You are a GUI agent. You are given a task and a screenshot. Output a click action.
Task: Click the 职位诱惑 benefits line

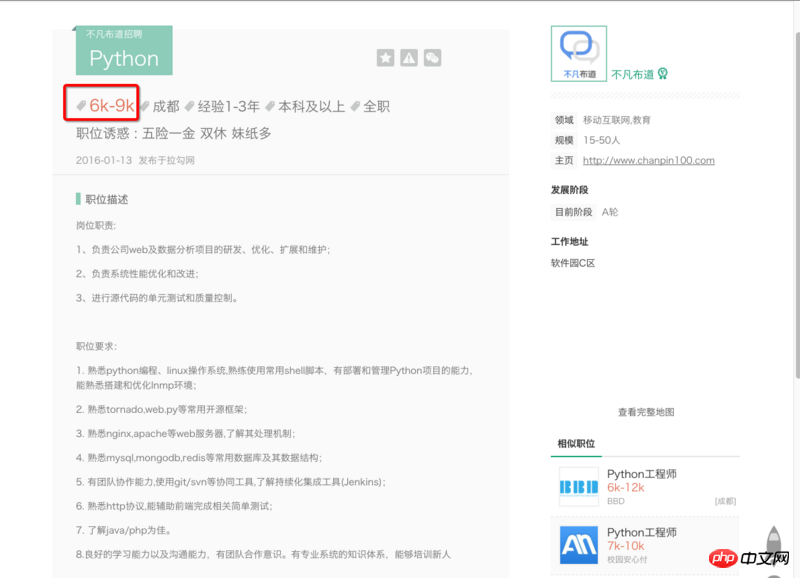click(x=173, y=133)
